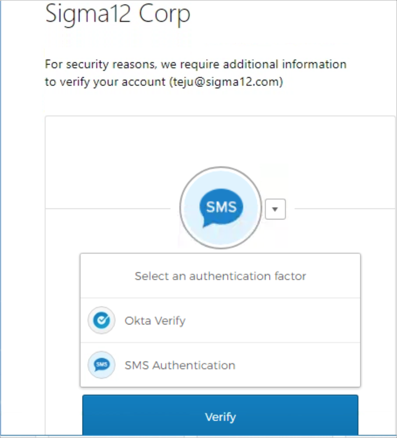
Task: Click the For security reasons message
Action: pos(196,73)
